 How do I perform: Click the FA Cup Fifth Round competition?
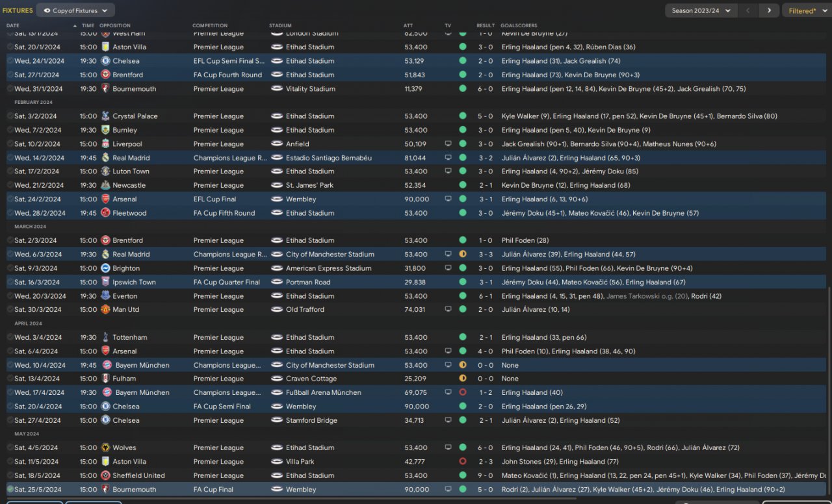click(224, 213)
